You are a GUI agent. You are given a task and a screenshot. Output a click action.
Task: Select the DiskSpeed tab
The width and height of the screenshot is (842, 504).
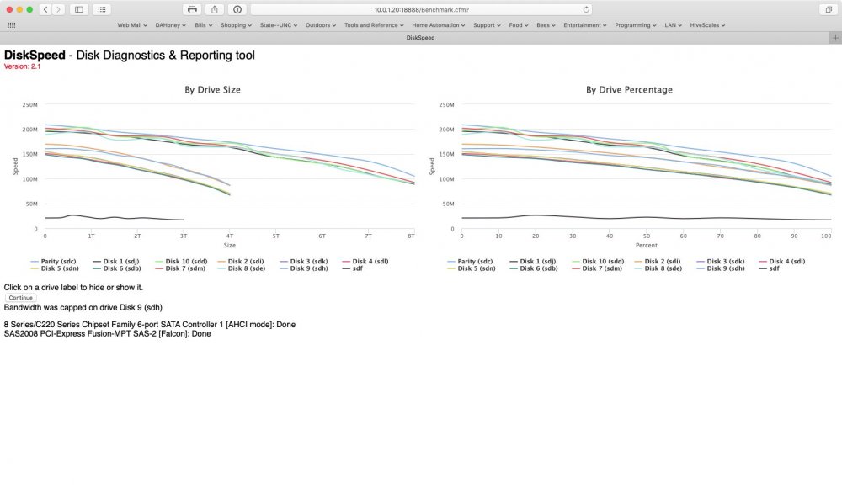[x=420, y=38]
